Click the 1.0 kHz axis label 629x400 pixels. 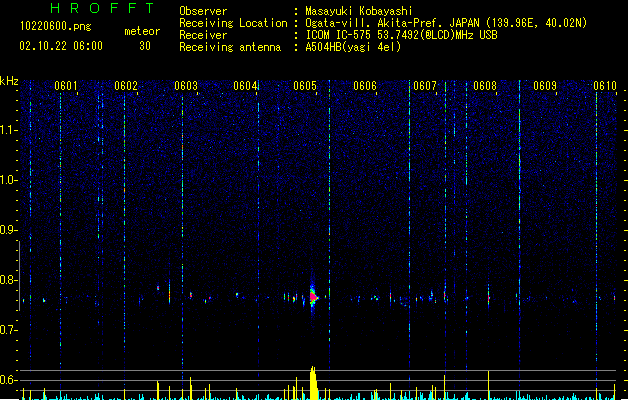pos(8,180)
